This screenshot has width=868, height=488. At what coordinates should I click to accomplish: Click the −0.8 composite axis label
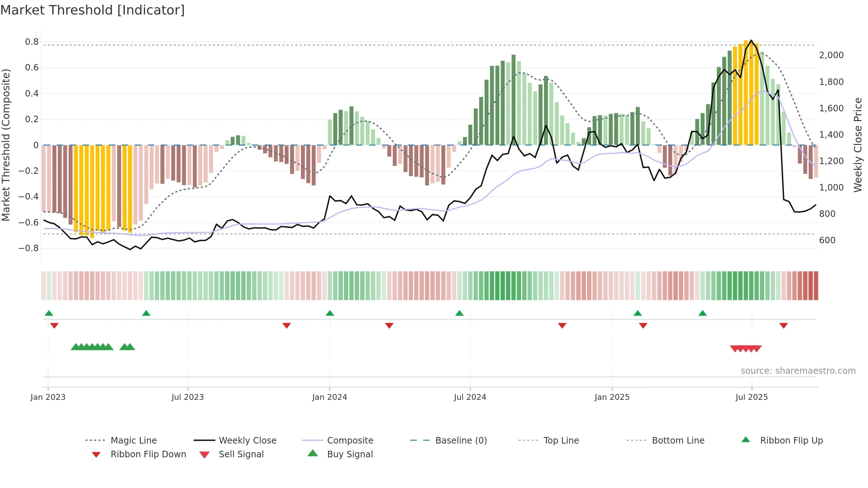click(x=28, y=248)
